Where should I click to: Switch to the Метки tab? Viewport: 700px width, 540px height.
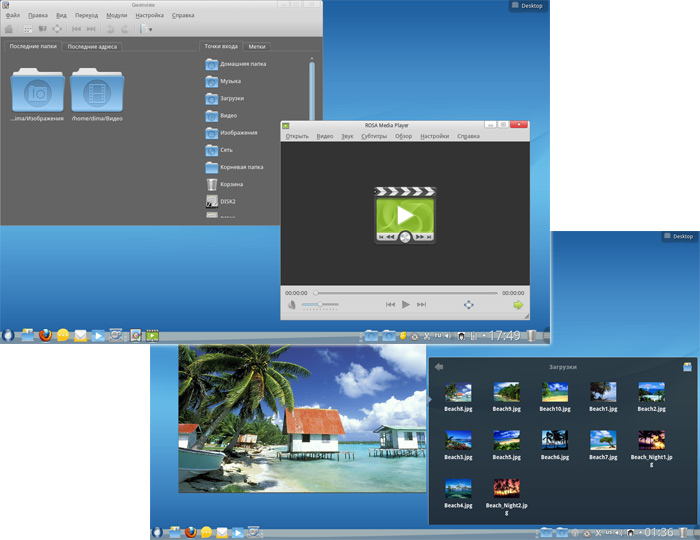click(257, 46)
